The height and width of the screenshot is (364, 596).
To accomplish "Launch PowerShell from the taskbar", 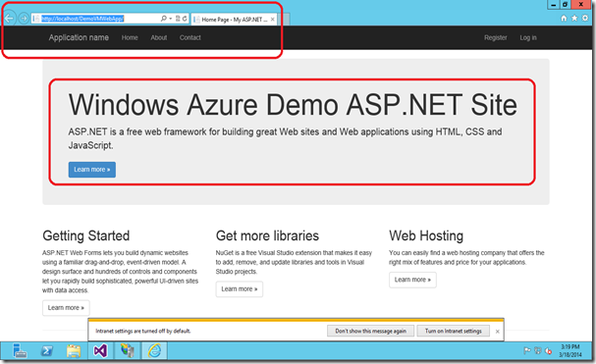I will coord(47,350).
